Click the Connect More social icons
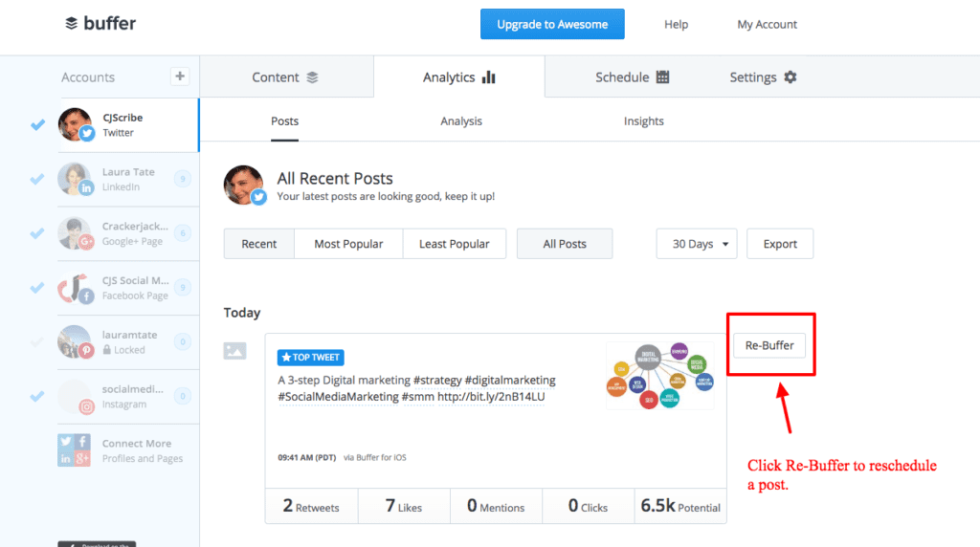 pos(74,450)
